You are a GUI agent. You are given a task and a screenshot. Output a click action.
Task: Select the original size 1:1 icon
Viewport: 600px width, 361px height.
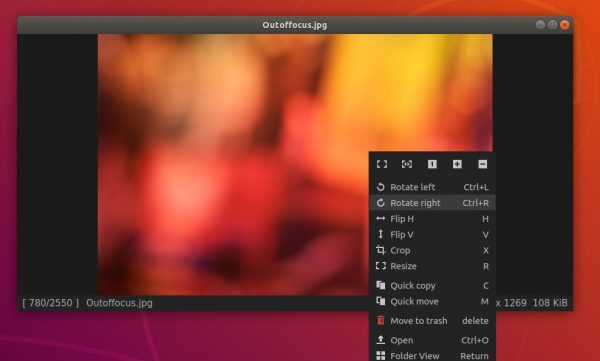point(432,164)
